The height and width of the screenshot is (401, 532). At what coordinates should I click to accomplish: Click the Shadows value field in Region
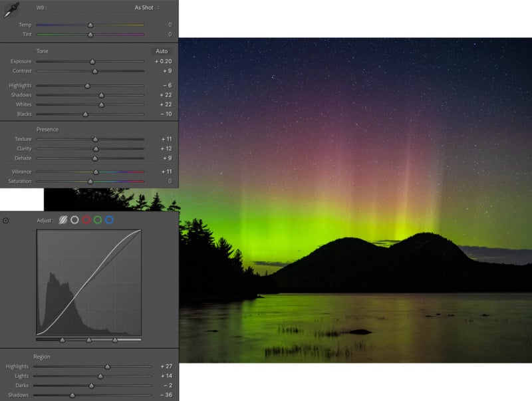tap(165, 395)
